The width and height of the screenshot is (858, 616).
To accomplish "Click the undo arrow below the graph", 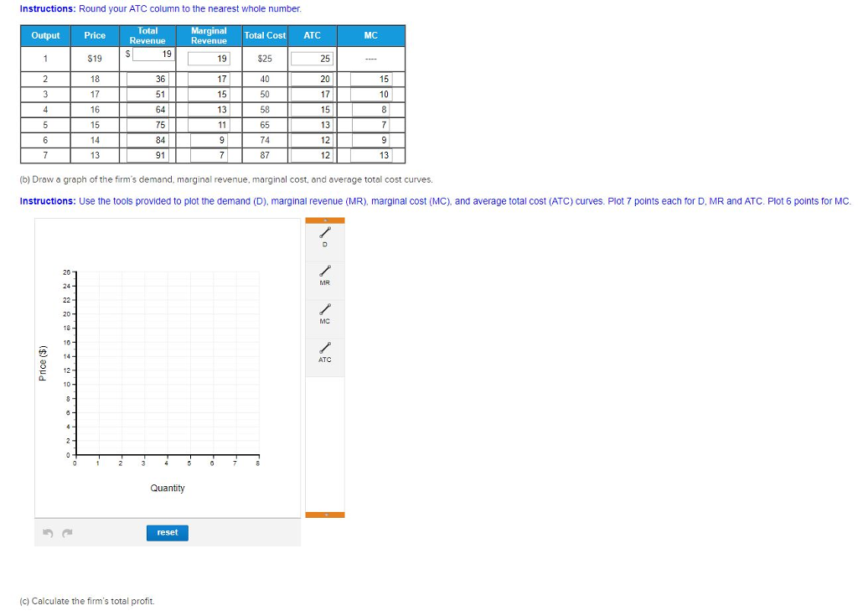I will coord(48,532).
